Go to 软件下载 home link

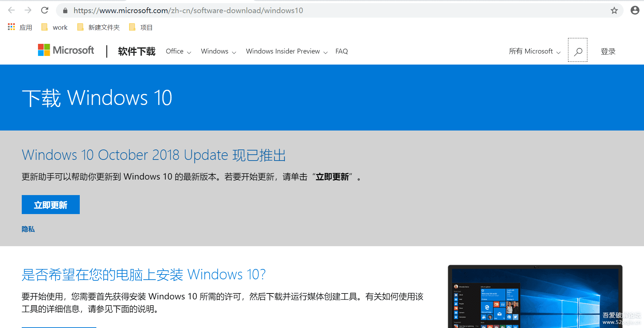tap(137, 51)
